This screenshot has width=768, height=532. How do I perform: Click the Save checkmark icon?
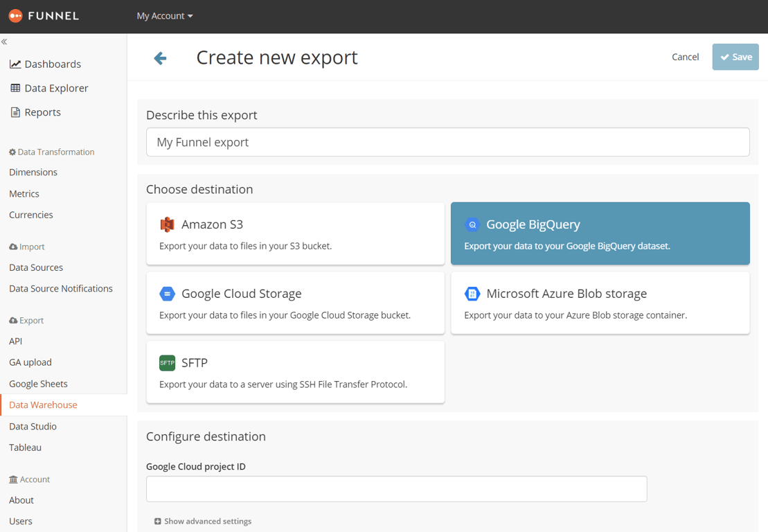click(724, 57)
